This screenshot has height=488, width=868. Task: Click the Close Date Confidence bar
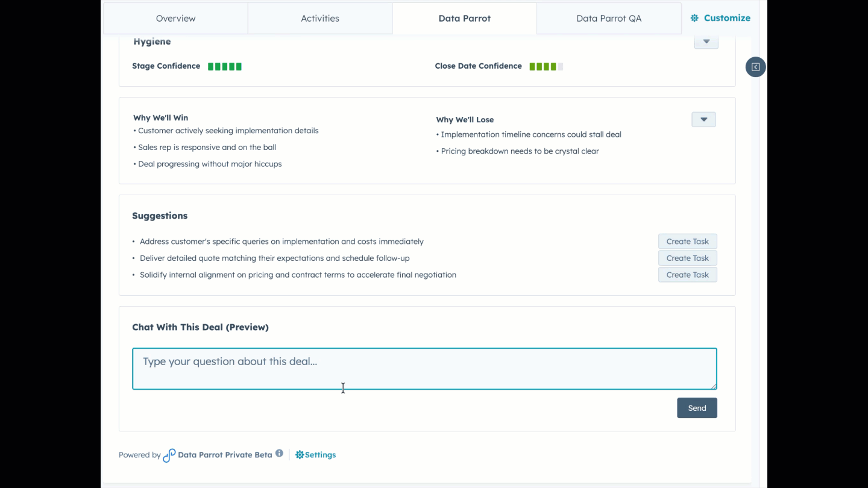(x=546, y=66)
